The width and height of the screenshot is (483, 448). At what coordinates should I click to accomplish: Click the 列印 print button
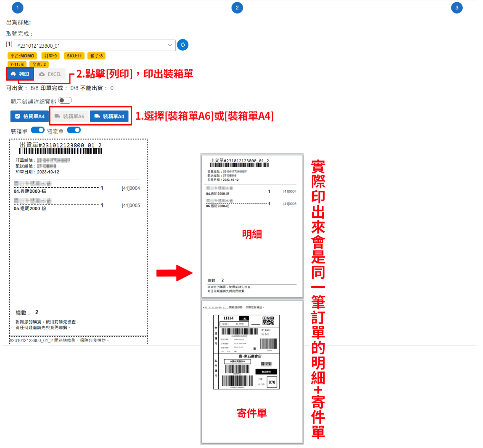coord(20,74)
